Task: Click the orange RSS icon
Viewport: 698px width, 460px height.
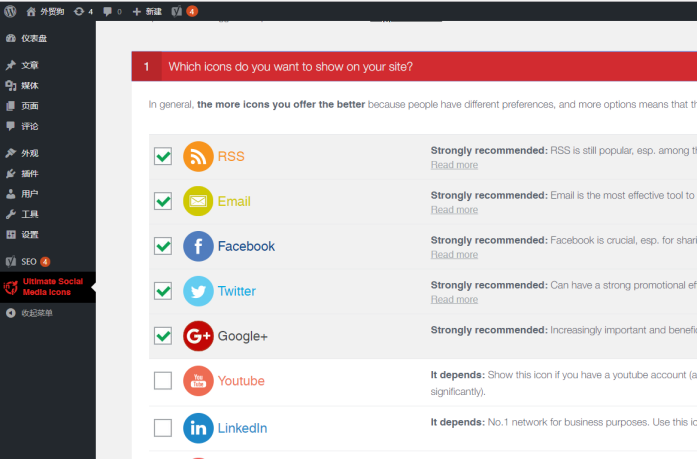Action: coord(198,157)
